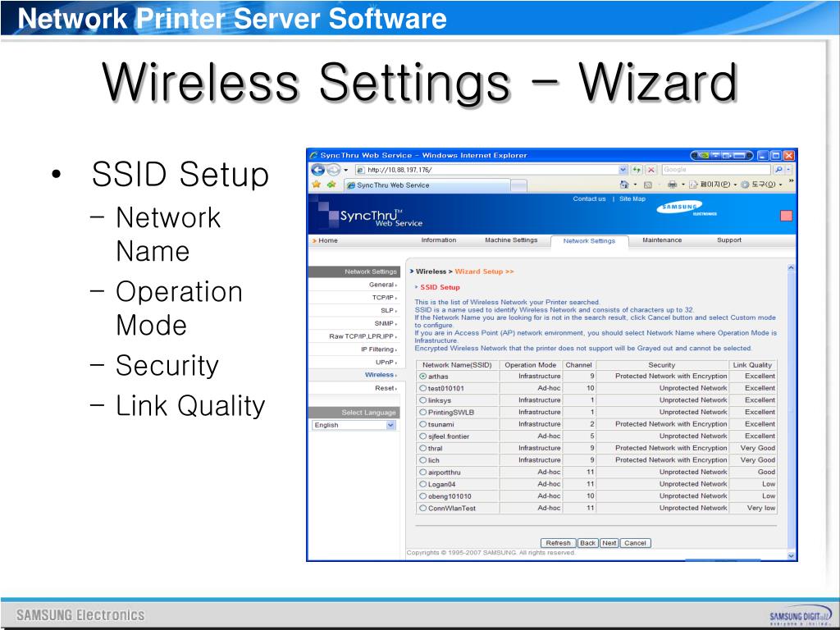
Task: Open Raw TCP/IP,LPR,IPP item in sidebar
Action: 363,336
